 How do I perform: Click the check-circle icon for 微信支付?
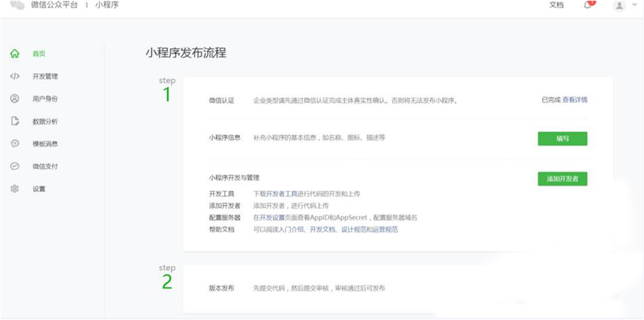[x=15, y=166]
